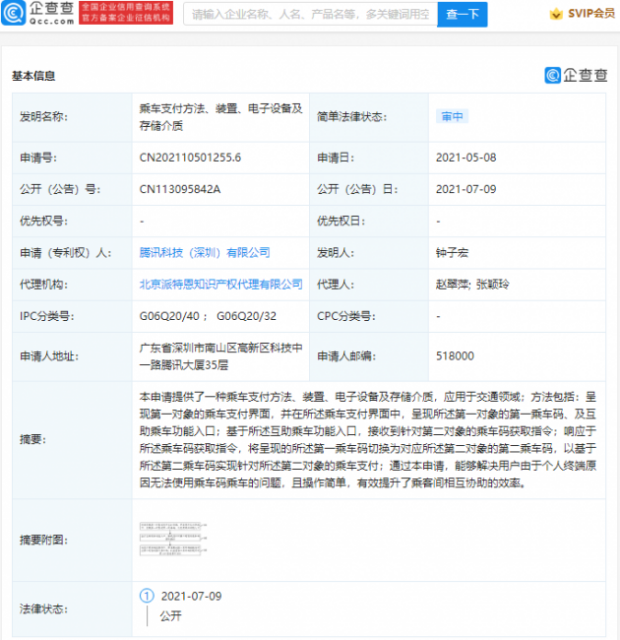
Task: Click the 申请（专利权）人 label
Action: coord(66,253)
